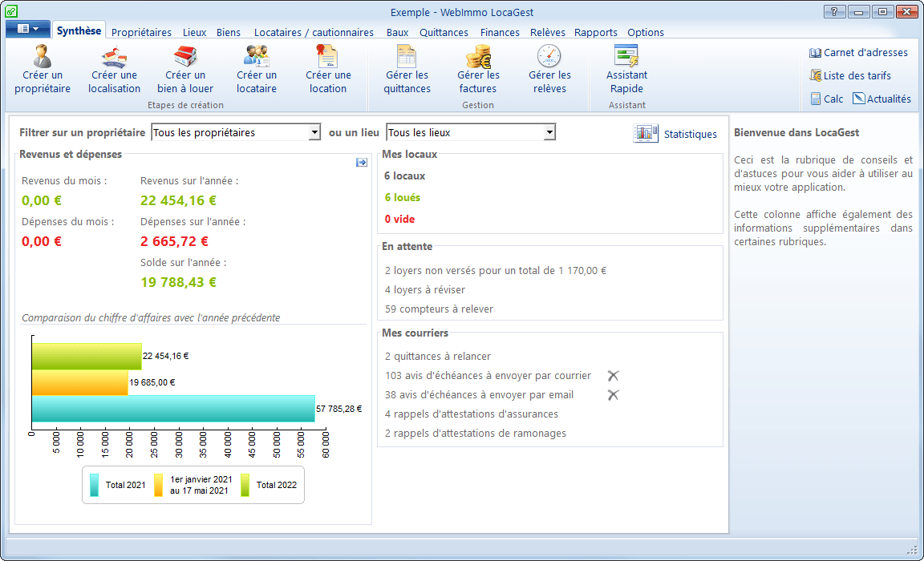This screenshot has width=924, height=561.
Task: Open Gérer les relevés gauge icon
Action: point(549,56)
